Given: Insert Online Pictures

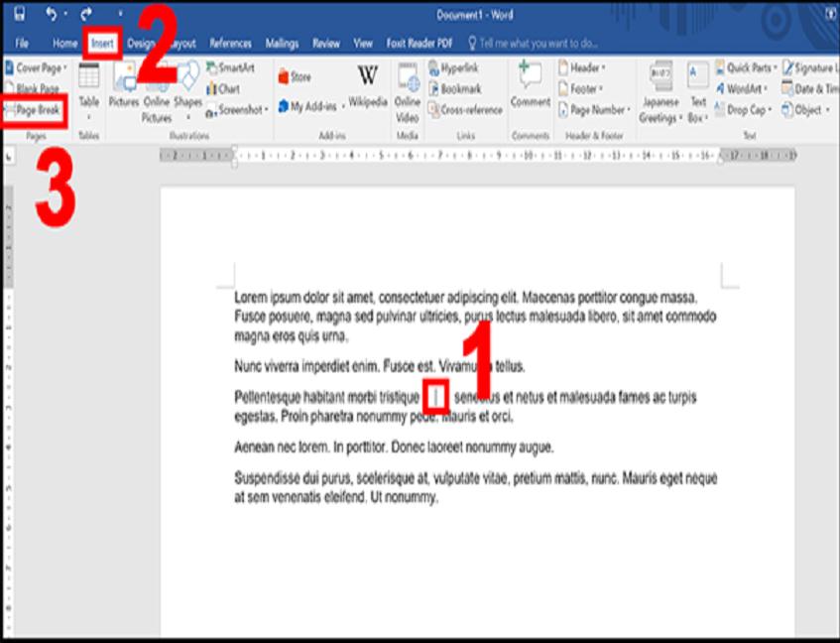Looking at the screenshot, I should pos(157,93).
